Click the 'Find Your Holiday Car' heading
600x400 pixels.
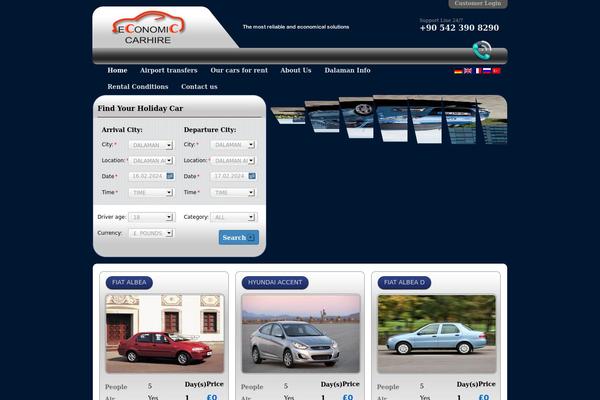tap(140, 108)
